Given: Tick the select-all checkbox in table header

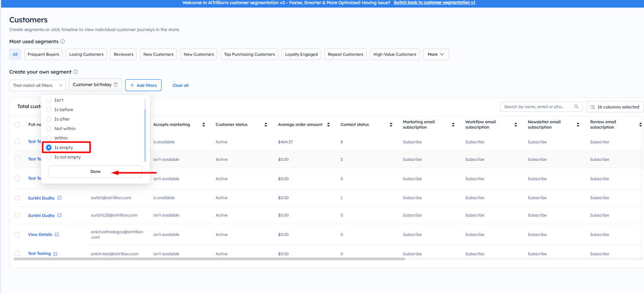Looking at the screenshot, I should pos(17,124).
